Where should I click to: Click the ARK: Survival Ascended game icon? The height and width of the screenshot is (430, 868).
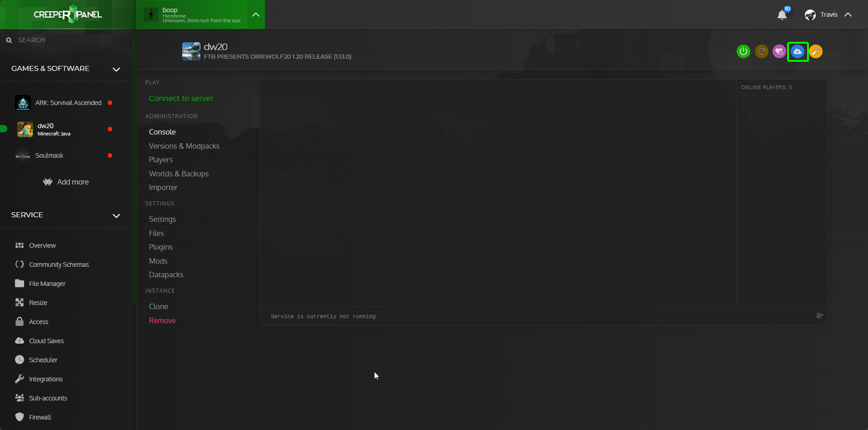coord(23,103)
